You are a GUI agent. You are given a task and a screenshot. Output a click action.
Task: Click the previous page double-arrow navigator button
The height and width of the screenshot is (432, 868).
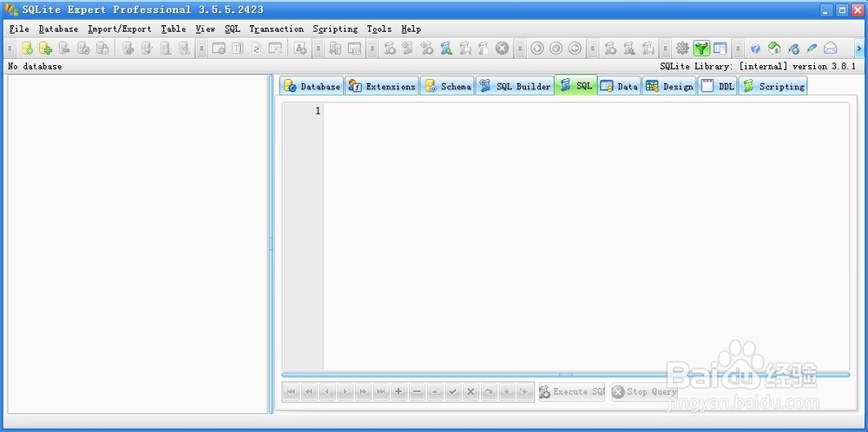click(x=309, y=391)
